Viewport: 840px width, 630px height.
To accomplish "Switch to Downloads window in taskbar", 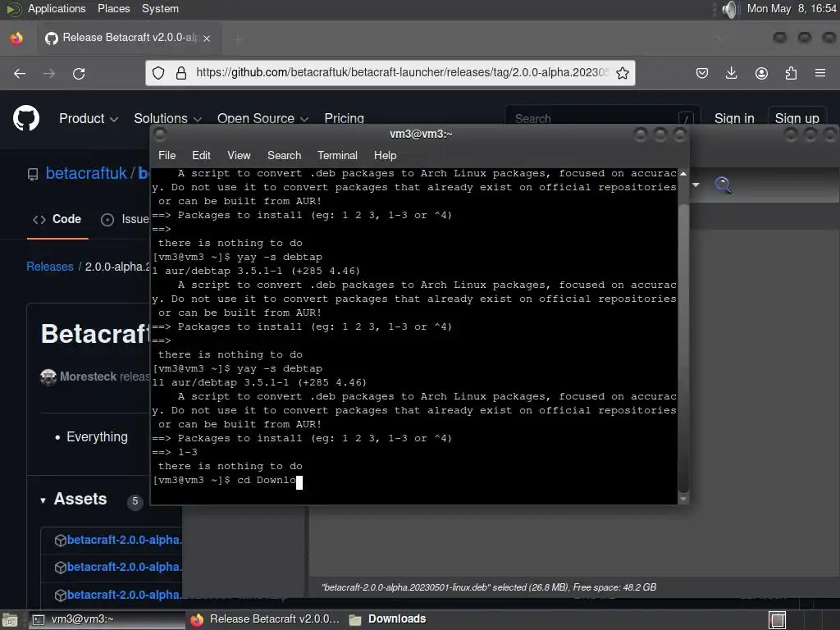I will 388,620.
